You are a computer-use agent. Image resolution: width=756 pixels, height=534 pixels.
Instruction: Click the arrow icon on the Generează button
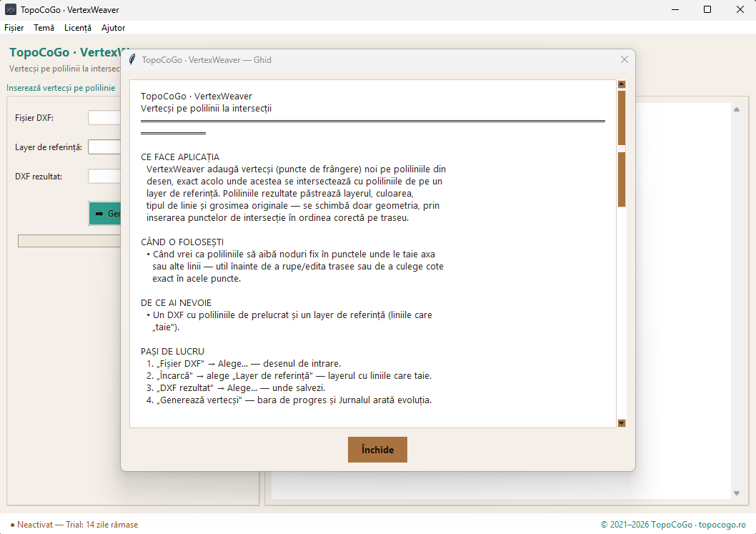pos(99,214)
